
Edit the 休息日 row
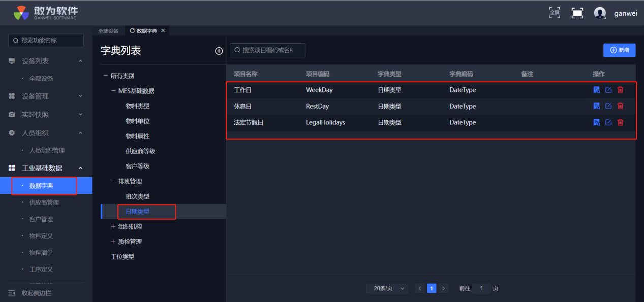(608, 106)
